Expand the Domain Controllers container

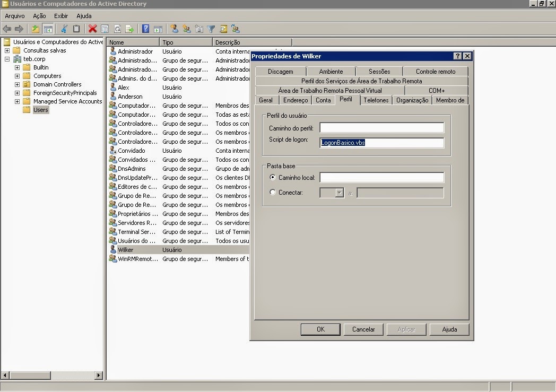[16, 84]
